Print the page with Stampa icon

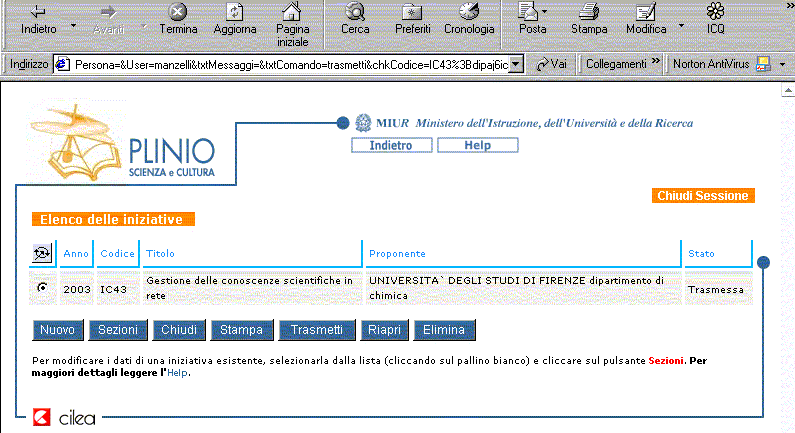(589, 11)
